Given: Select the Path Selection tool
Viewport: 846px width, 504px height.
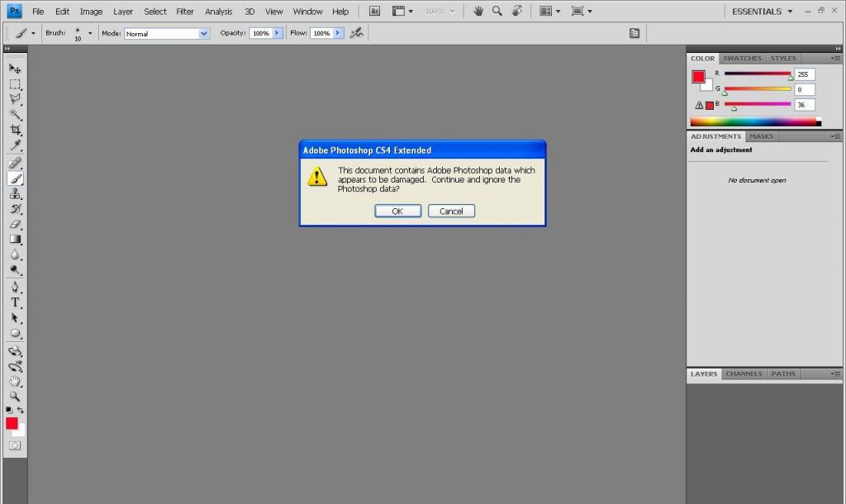Looking at the screenshot, I should pyautogui.click(x=15, y=318).
